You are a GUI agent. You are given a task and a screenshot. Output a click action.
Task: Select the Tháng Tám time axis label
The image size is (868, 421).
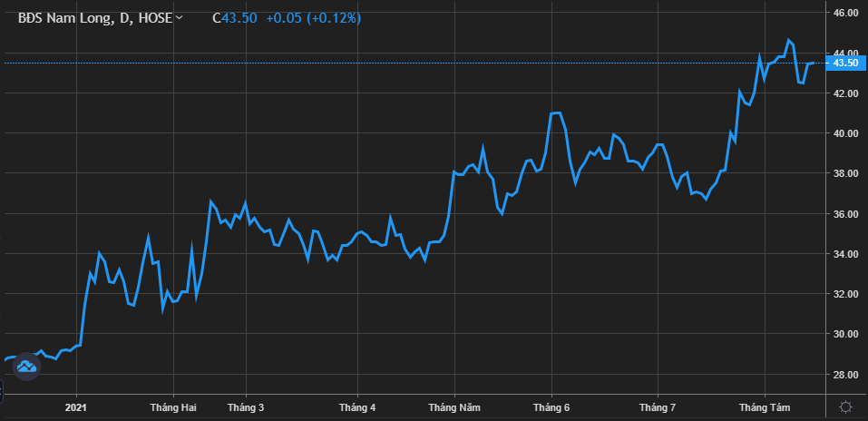click(765, 407)
